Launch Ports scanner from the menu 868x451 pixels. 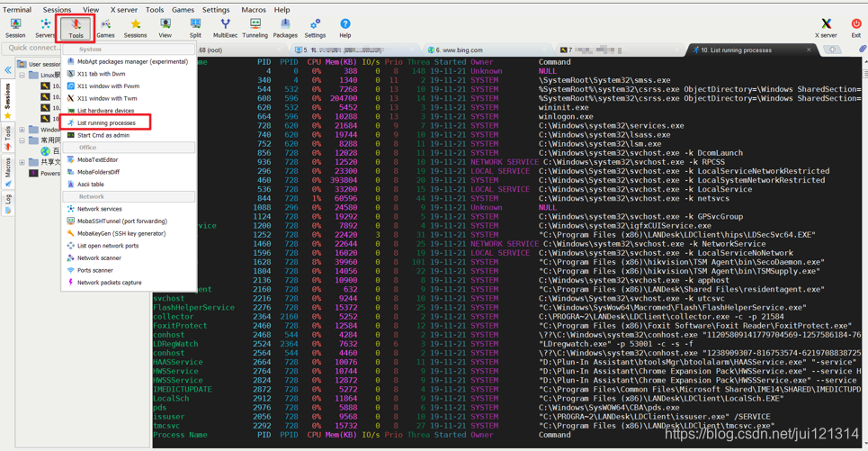pos(128,270)
